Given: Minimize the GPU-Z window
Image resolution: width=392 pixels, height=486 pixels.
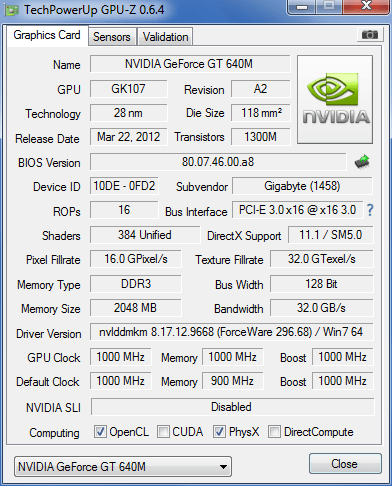Looking at the screenshot, I should point(302,7).
